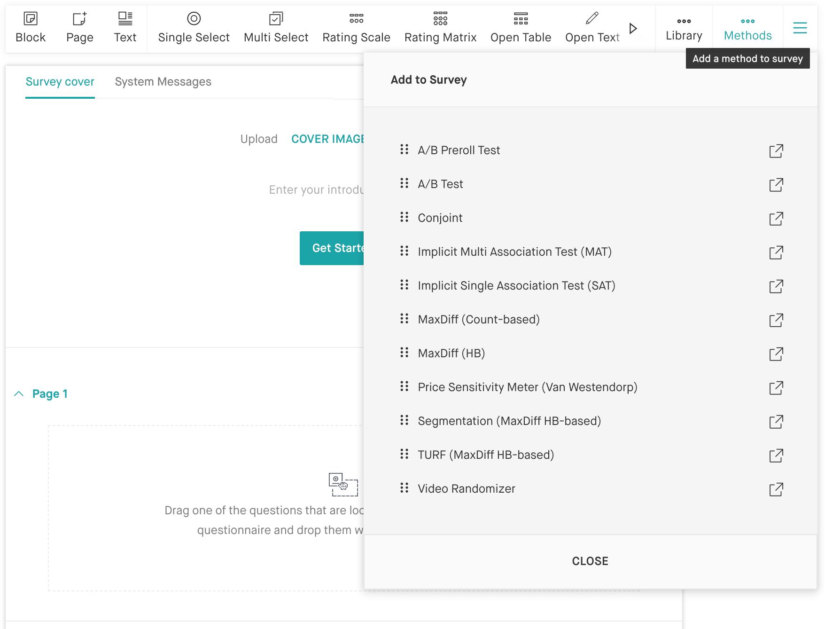Select the Survey cover tab
840x629 pixels.
[x=60, y=82]
